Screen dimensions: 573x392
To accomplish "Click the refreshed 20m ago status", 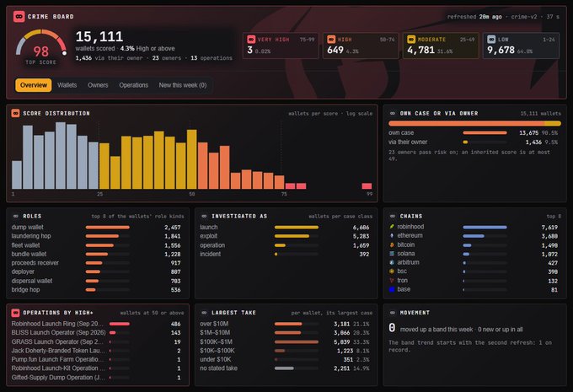I will pyautogui.click(x=474, y=17).
